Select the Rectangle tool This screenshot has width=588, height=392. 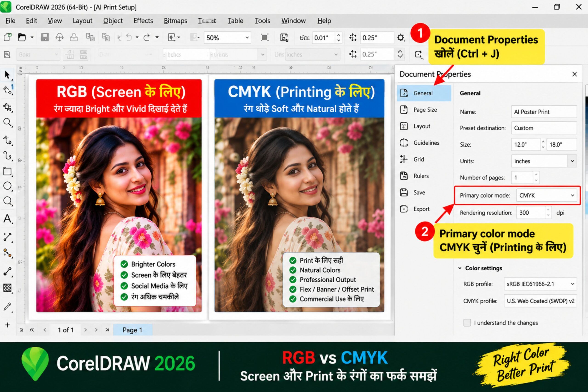pyautogui.click(x=7, y=172)
